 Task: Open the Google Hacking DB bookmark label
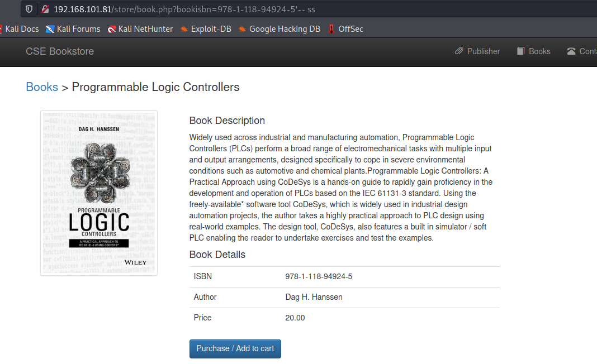[x=285, y=29]
